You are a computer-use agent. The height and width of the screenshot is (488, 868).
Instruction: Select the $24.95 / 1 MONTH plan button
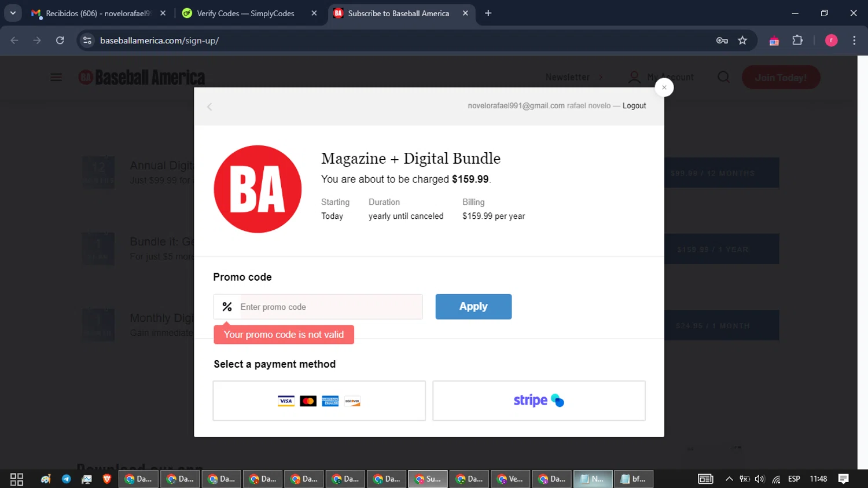(722, 326)
